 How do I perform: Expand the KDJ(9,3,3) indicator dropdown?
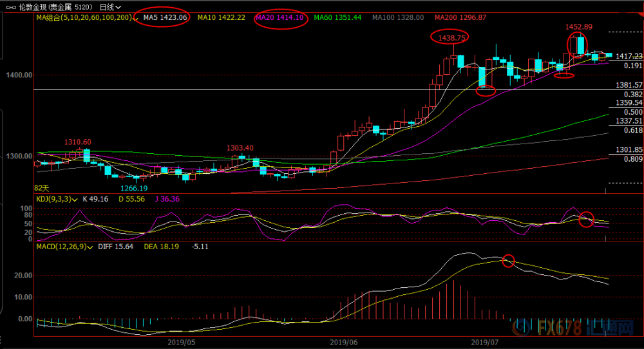pyautogui.click(x=74, y=200)
